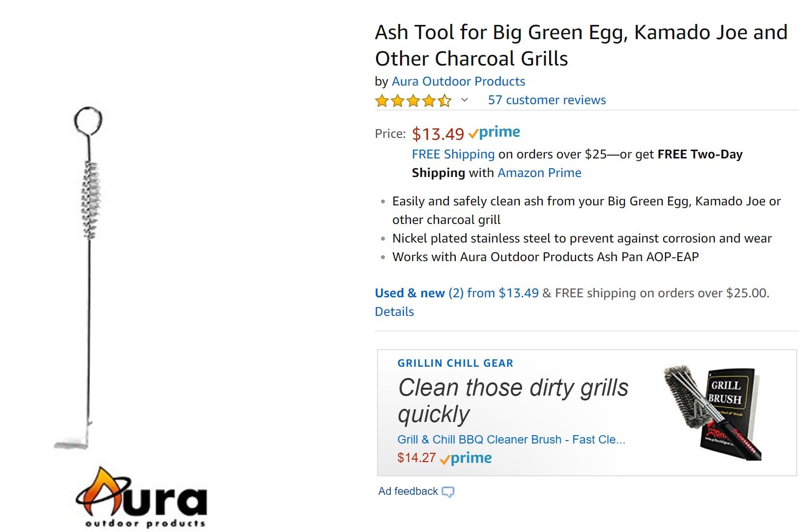Open 57 customer reviews link
The height and width of the screenshot is (532, 804).
(546, 100)
